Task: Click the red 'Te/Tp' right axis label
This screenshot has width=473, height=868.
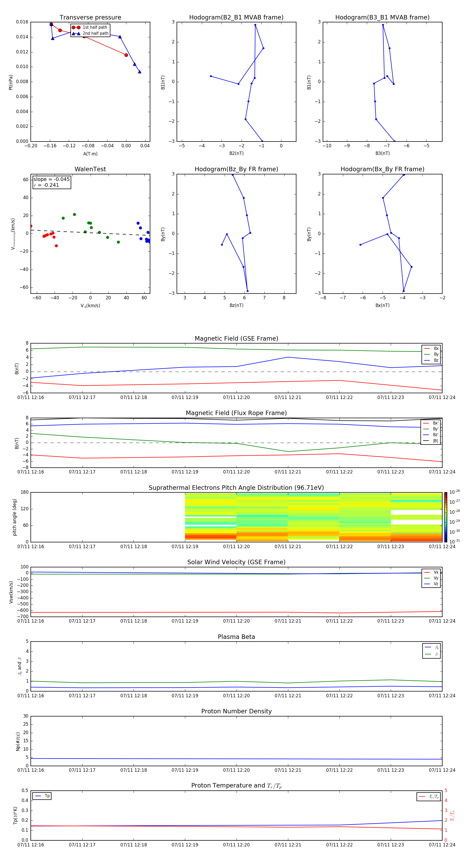Action: pyautogui.click(x=453, y=816)
